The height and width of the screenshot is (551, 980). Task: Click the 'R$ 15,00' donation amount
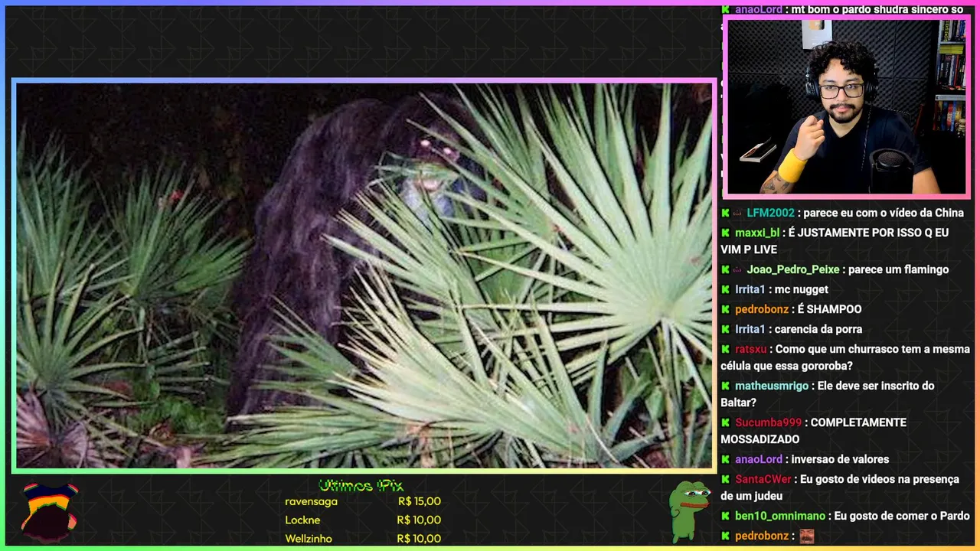tap(420, 501)
